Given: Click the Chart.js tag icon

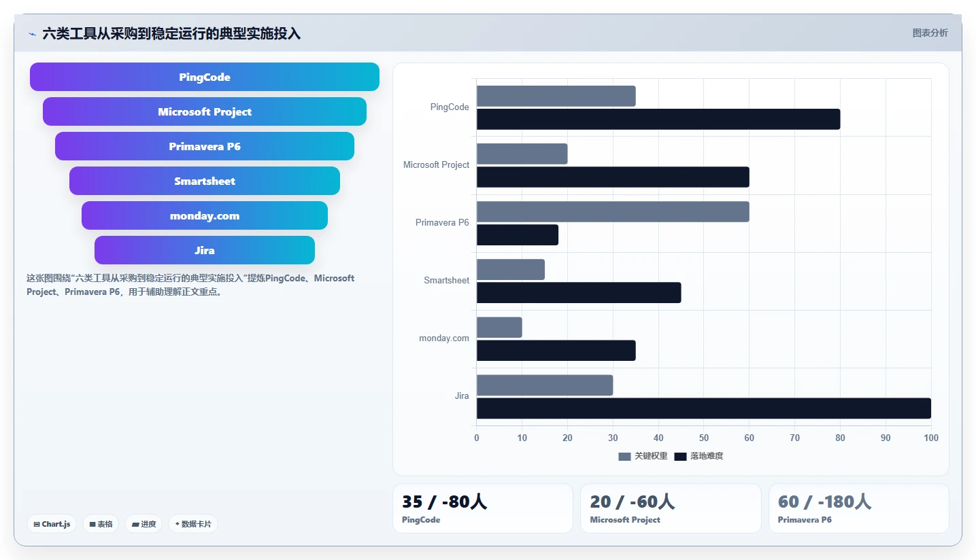Looking at the screenshot, I should coord(37,525).
